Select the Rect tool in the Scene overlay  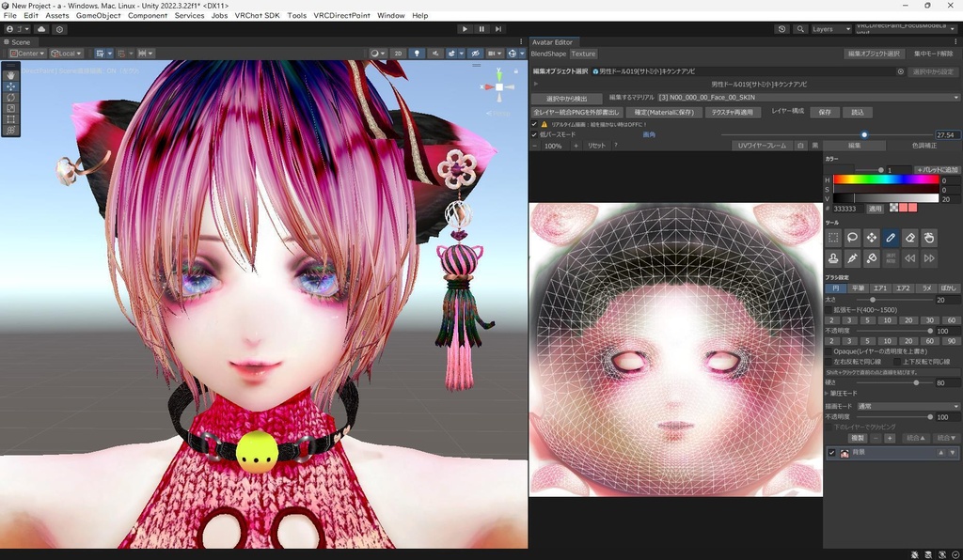point(11,119)
